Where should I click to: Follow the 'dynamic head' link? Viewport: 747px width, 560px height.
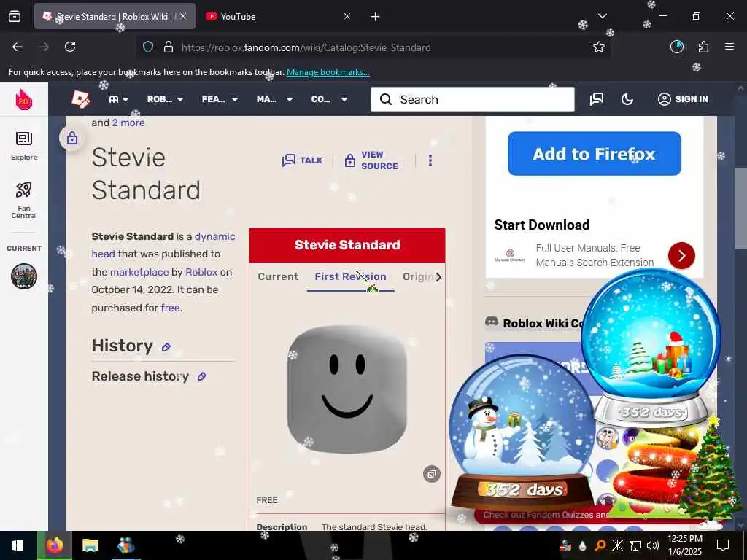[x=163, y=245]
